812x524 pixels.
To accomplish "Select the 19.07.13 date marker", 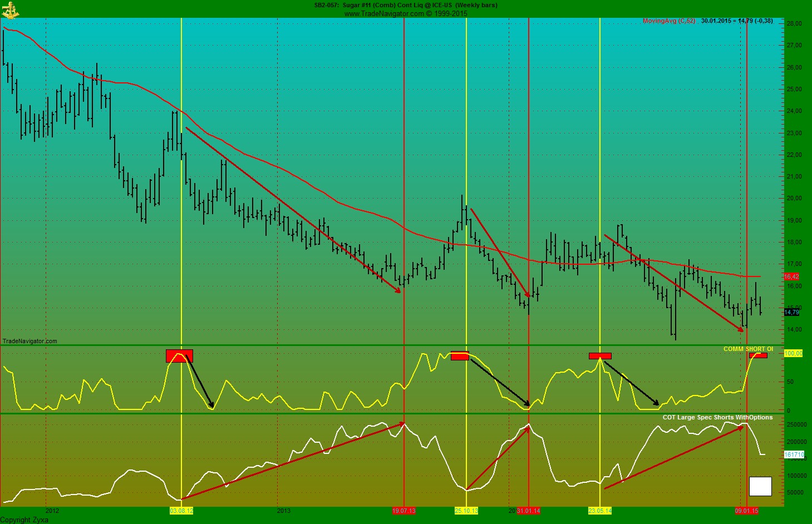I will tap(404, 511).
